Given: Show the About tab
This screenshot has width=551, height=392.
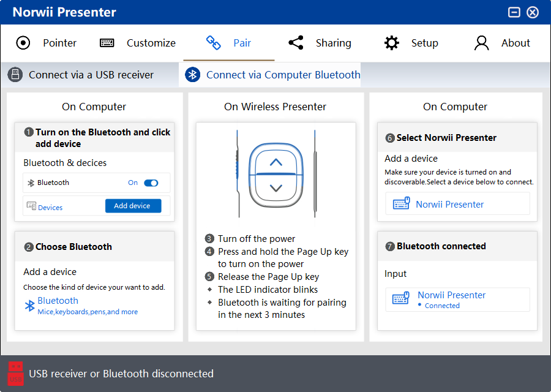Looking at the screenshot, I should tap(502, 43).
